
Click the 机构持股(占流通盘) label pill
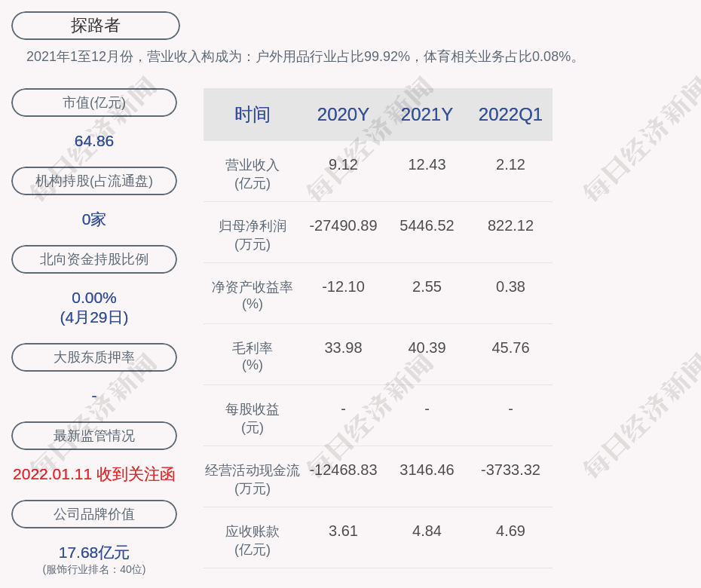point(94,181)
